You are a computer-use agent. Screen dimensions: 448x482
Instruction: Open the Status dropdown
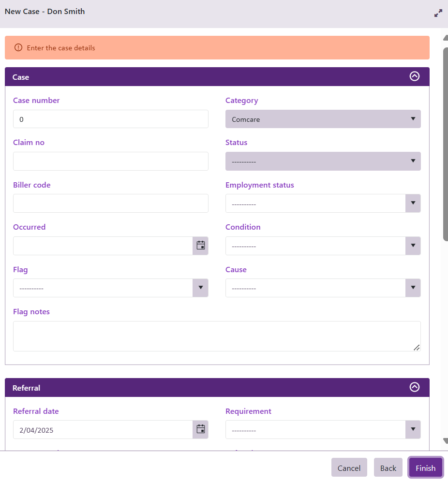click(323, 161)
